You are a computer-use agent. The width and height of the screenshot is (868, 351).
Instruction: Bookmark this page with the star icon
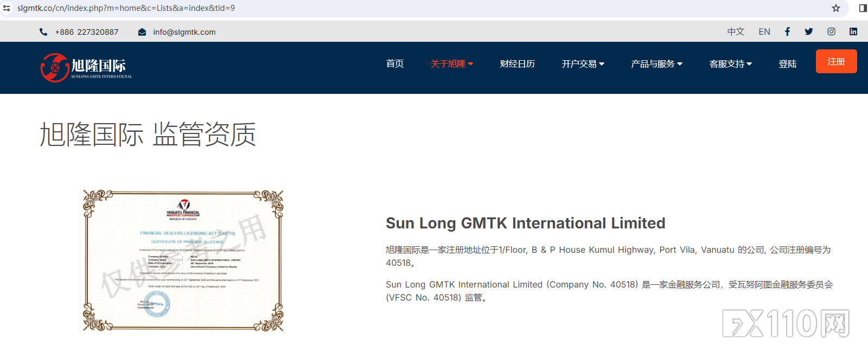pyautogui.click(x=836, y=8)
